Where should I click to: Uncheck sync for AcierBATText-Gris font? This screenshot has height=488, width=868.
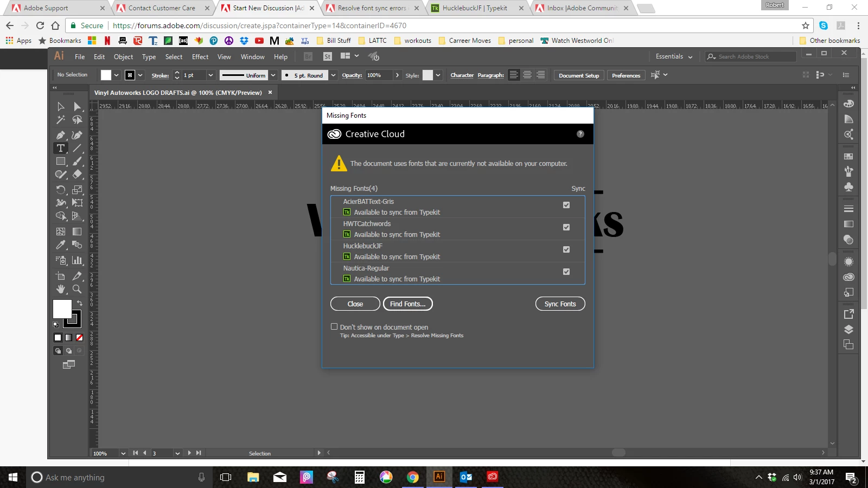tap(566, 205)
